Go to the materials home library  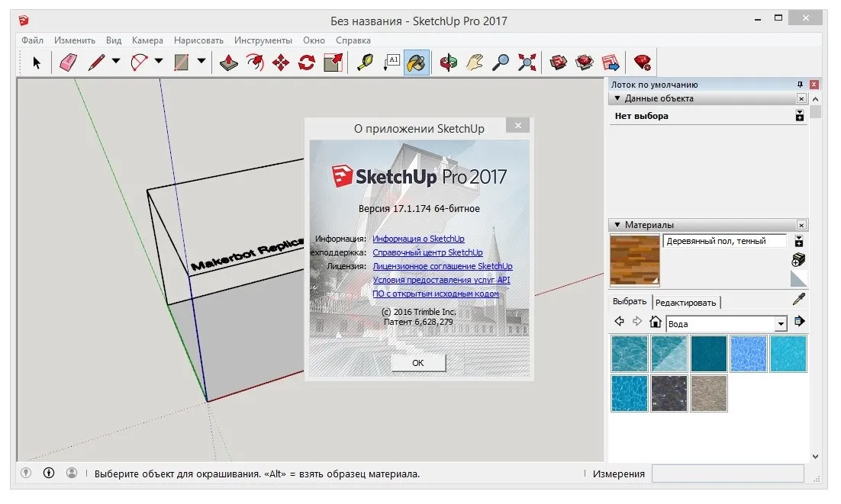coord(655,321)
